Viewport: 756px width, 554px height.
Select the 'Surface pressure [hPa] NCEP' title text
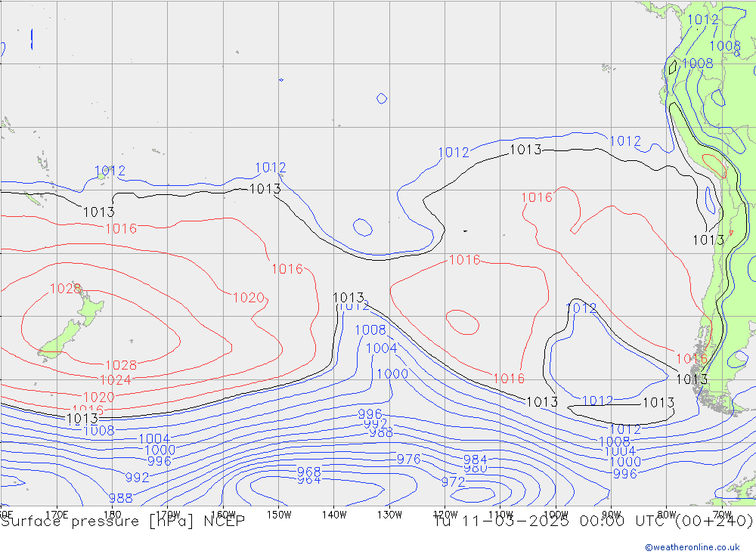tap(123, 522)
